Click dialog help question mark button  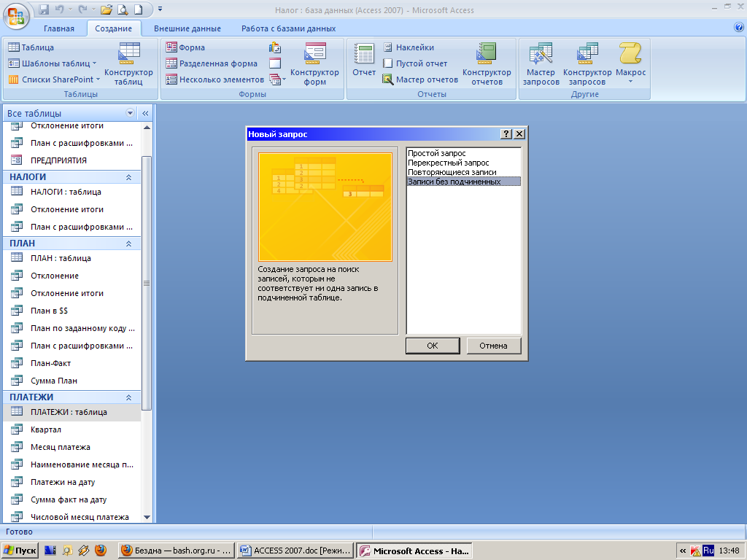506,134
